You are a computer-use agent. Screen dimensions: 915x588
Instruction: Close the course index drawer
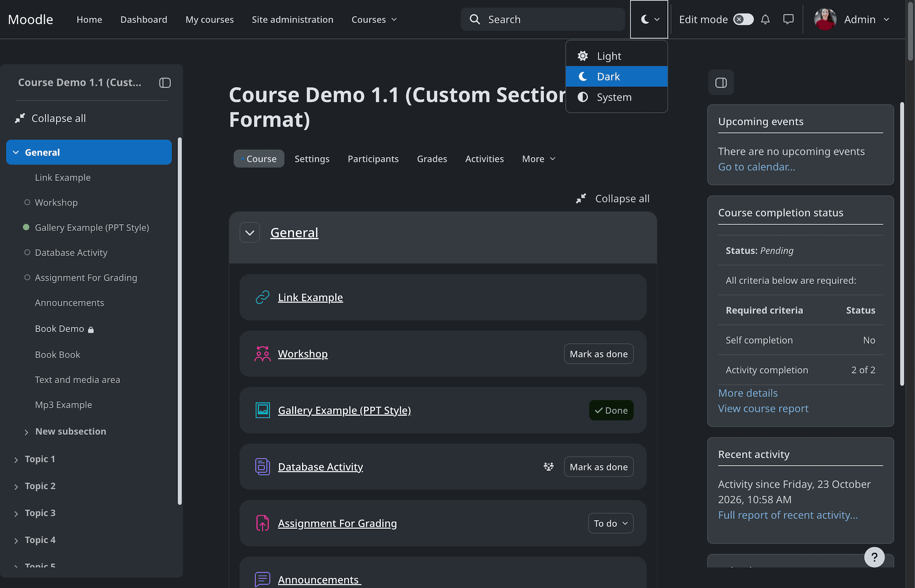click(x=165, y=83)
